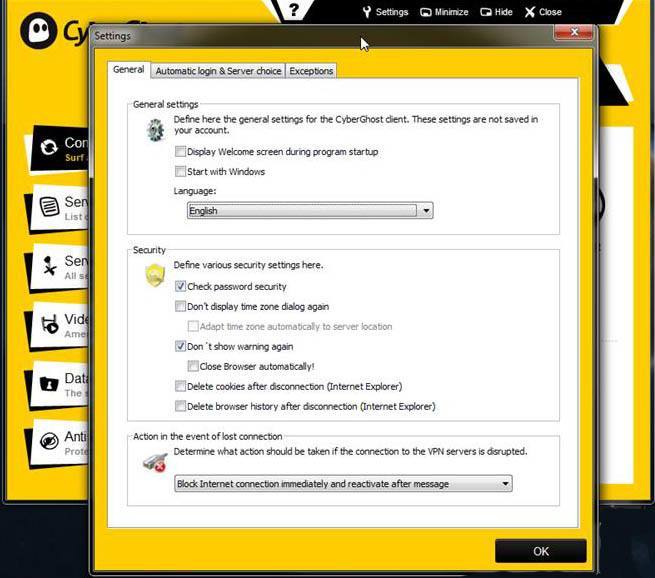Enable Delete browser history after disconnection

180,406
